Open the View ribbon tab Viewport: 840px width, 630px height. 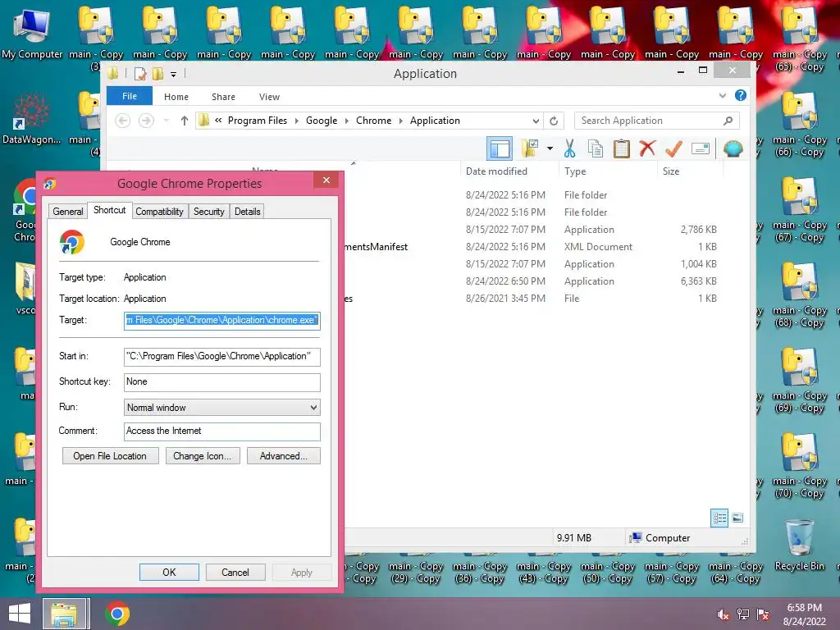coord(269,97)
